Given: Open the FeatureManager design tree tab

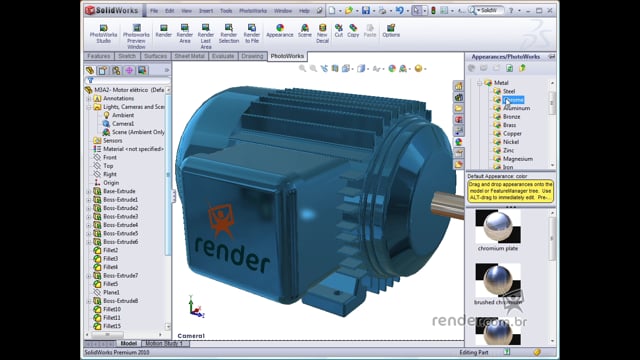Looking at the screenshot, I should pos(90,71).
